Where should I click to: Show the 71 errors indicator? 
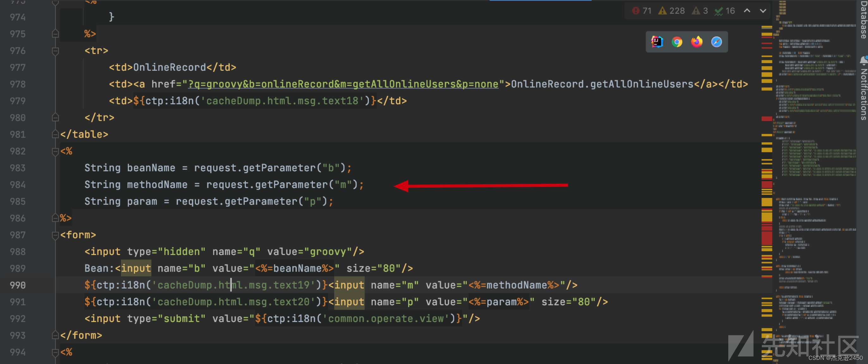point(642,11)
